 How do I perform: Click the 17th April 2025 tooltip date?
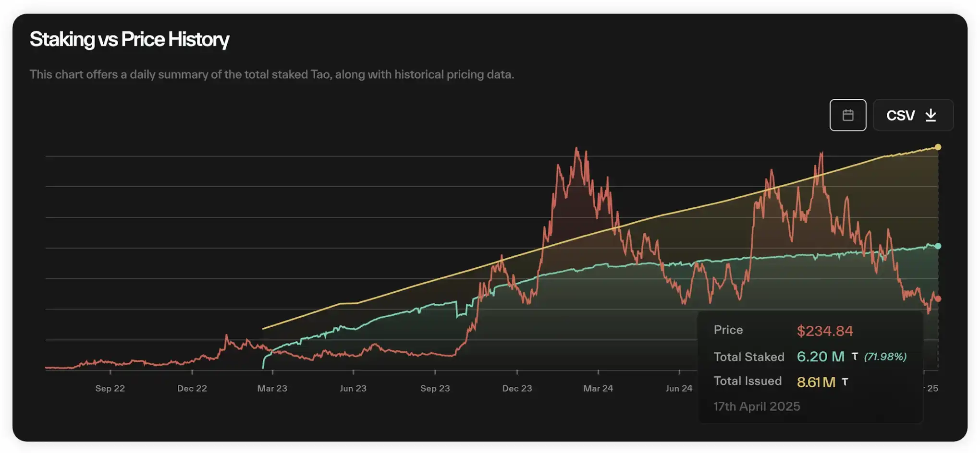point(757,406)
